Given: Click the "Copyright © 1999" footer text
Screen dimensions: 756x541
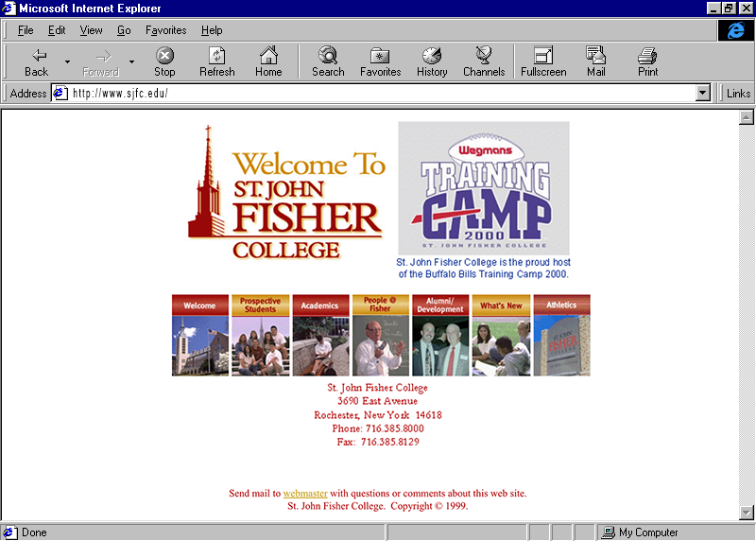Looking at the screenshot, I should tap(429, 506).
